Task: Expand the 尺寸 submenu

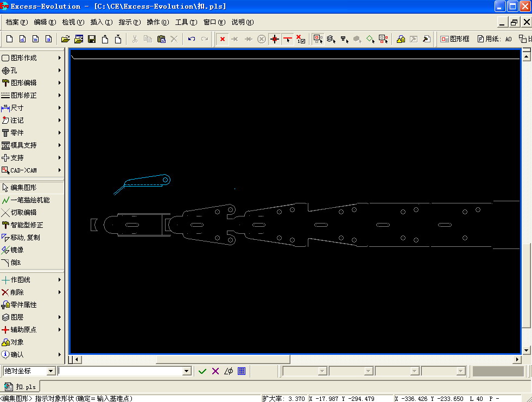Action: point(32,108)
